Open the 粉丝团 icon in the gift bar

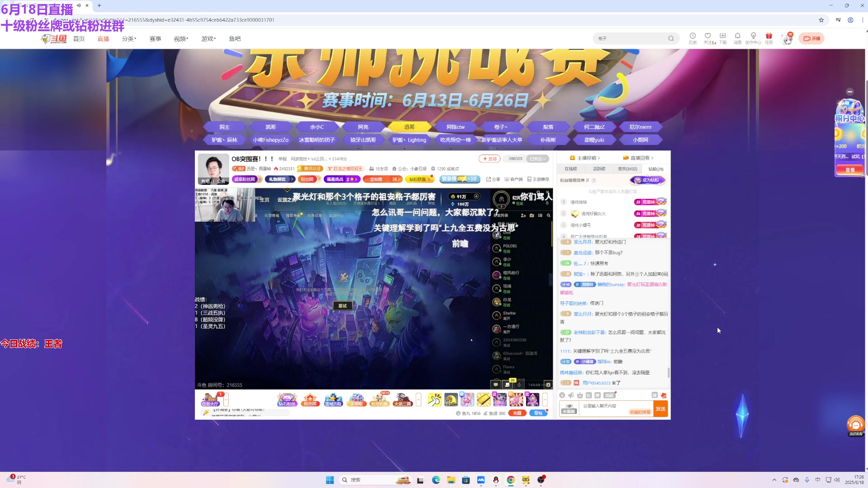coord(310,399)
